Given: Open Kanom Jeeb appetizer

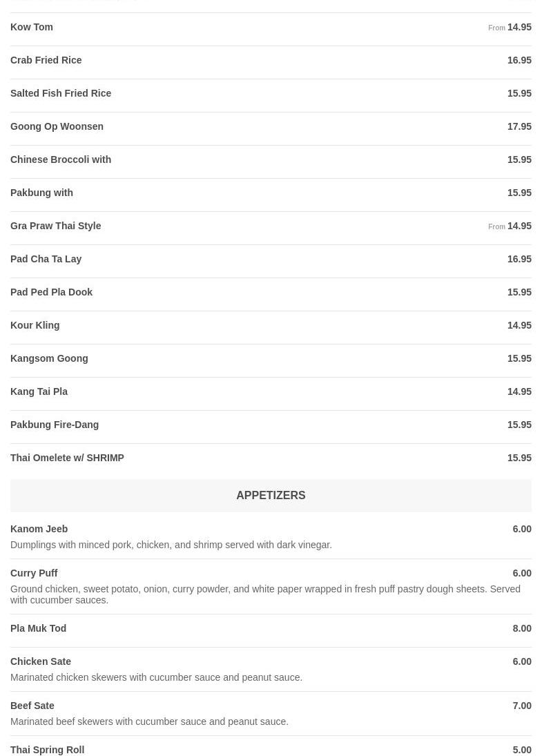Looking at the screenshot, I should (39, 529).
